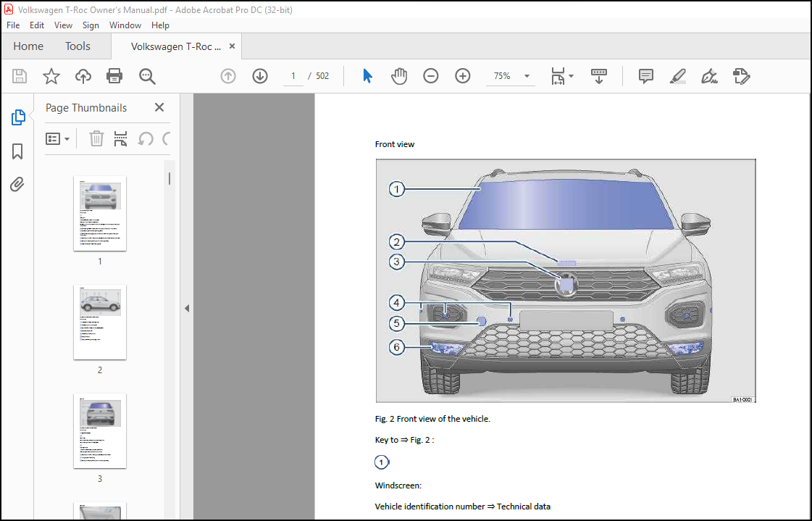Open the Attachments paperclip panel
The image size is (812, 521).
coord(17,184)
